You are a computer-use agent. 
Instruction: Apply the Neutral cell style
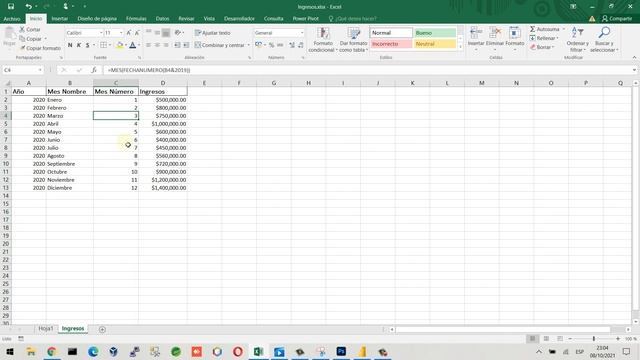point(435,44)
